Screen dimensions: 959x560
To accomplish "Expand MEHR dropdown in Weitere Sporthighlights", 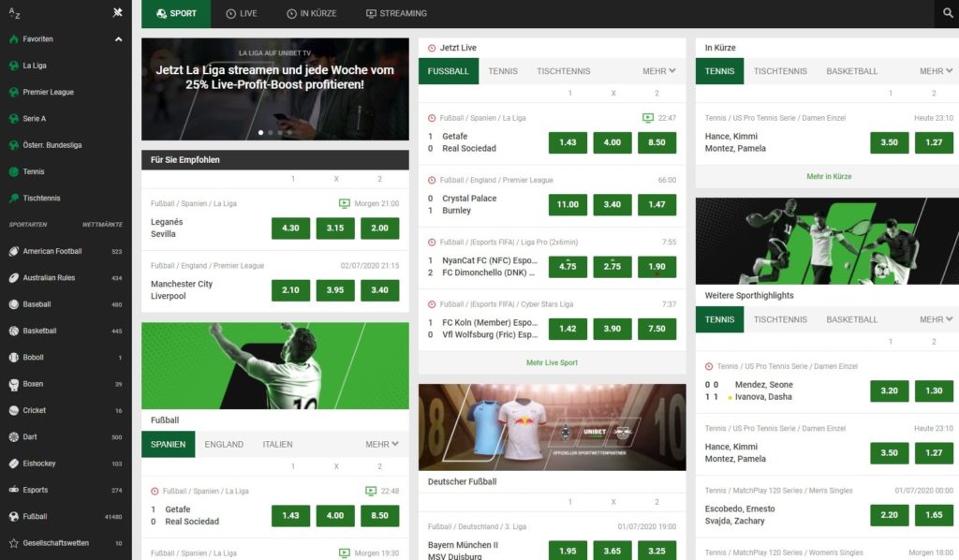I will (x=936, y=319).
